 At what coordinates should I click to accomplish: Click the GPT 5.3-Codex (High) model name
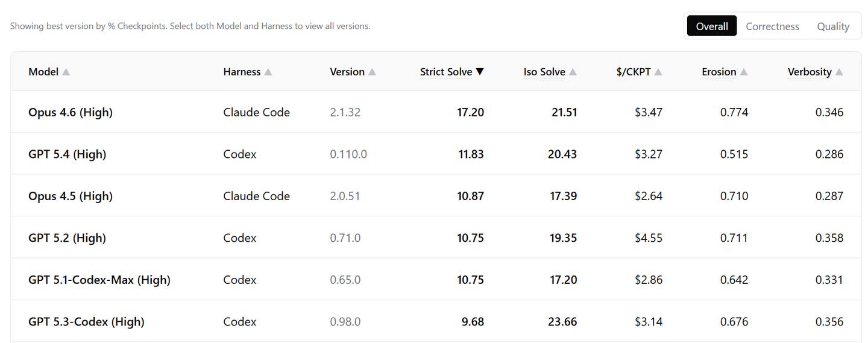[86, 322]
